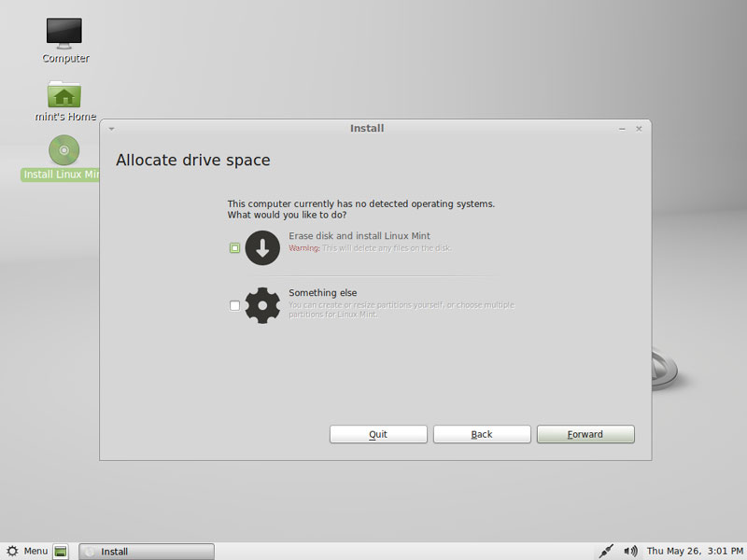
Task: Click the volume speaker tray icon
Action: point(630,551)
